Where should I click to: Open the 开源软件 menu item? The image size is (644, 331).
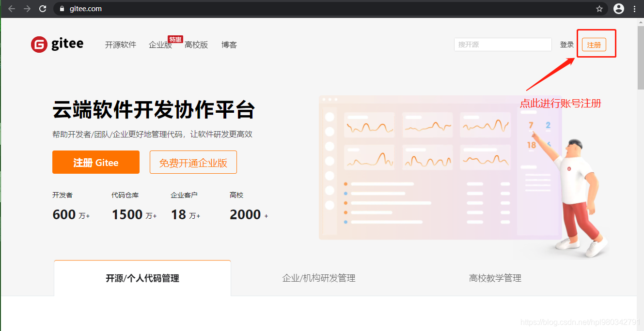pos(121,45)
